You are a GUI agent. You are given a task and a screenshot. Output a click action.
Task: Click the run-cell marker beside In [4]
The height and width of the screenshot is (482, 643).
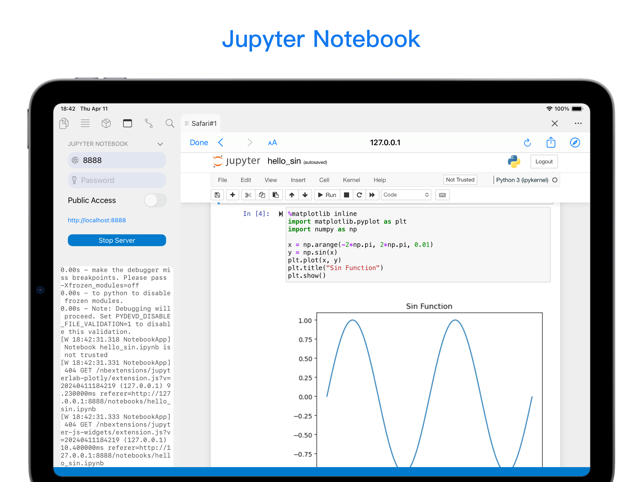coord(280,214)
